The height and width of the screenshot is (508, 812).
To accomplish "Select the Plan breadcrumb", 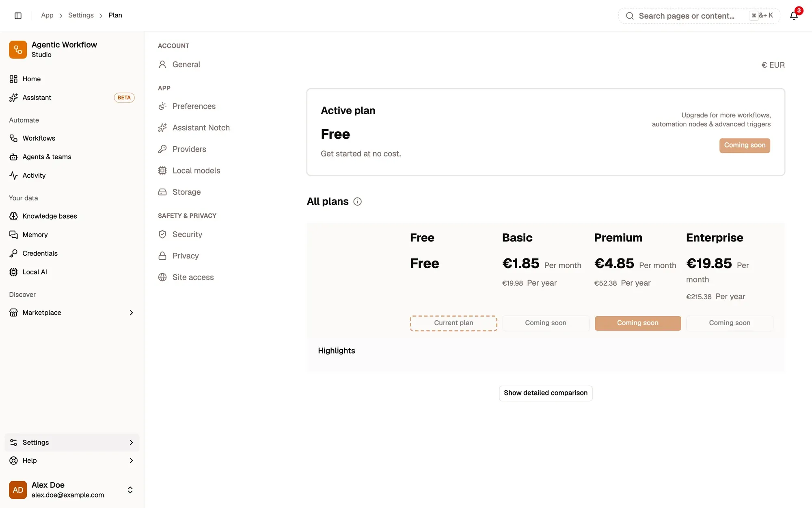I will tap(115, 15).
